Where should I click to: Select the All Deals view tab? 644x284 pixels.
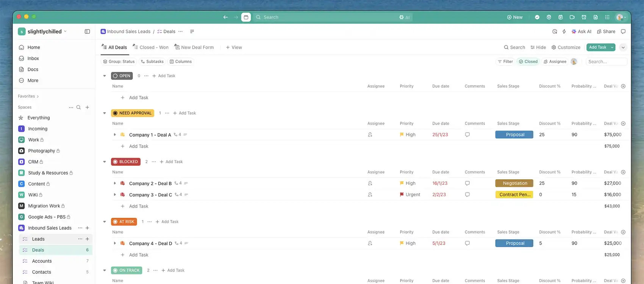(x=114, y=47)
